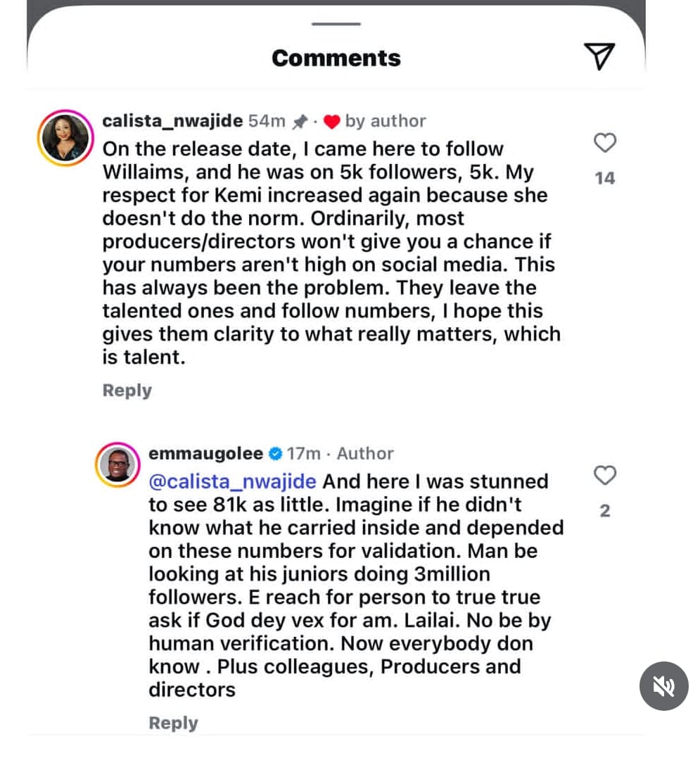Image resolution: width=700 pixels, height=760 pixels.
Task: Reply to emmaugolee's comment
Action: pyautogui.click(x=173, y=723)
